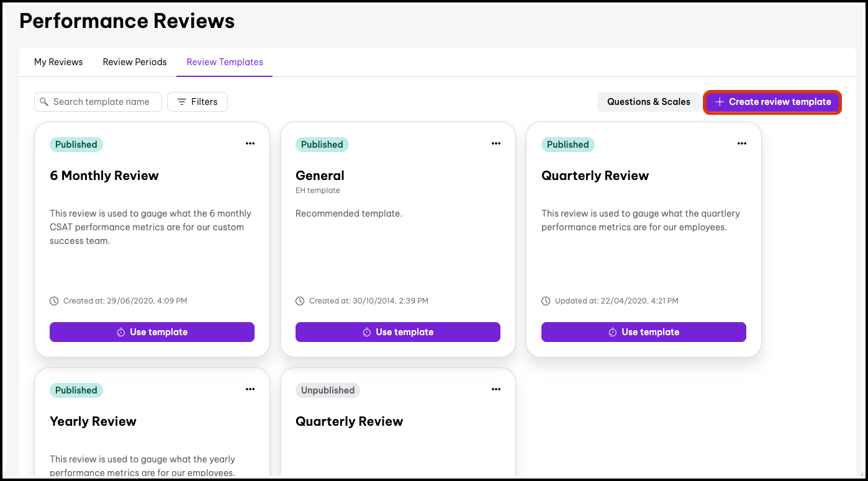Image resolution: width=868 pixels, height=481 pixels.
Task: Click Created at 30/10/2014 timestamp
Action: coord(369,301)
